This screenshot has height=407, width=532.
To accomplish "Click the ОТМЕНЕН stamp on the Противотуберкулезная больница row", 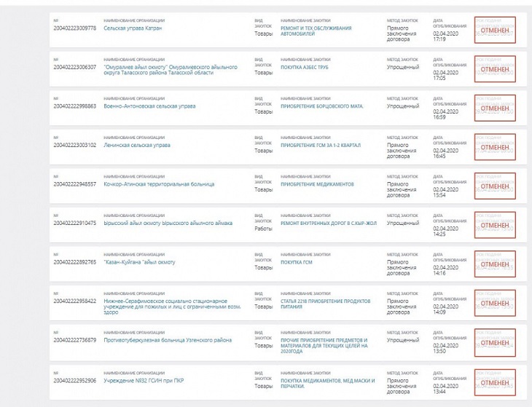I will (x=495, y=343).
